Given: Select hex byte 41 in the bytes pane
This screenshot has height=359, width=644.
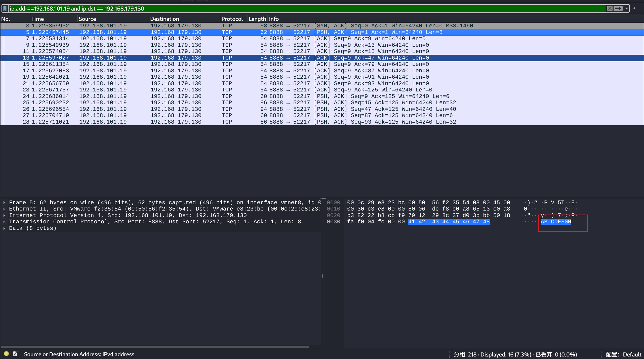Looking at the screenshot, I should [x=411, y=222].
